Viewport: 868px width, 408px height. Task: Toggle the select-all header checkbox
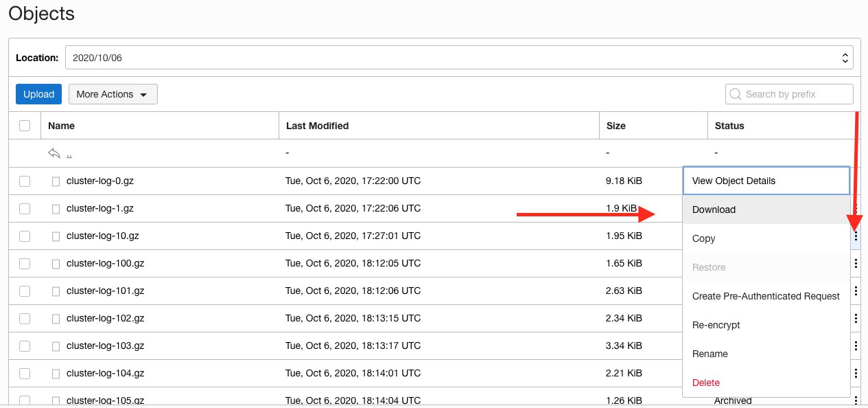pos(25,126)
